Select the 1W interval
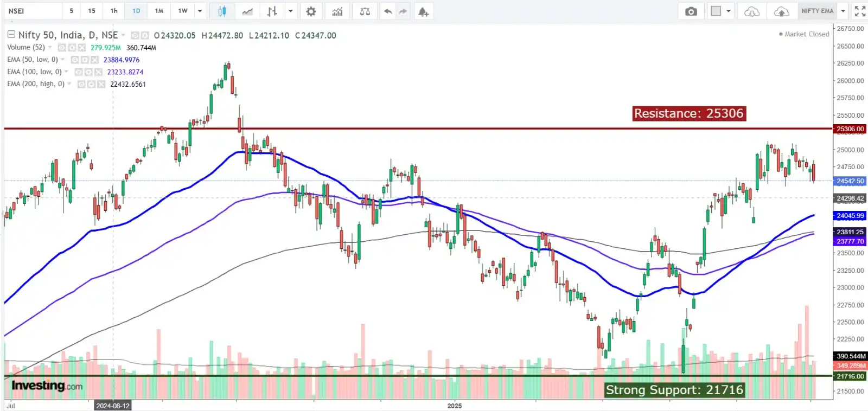This screenshot has height=411, width=868. 183,11
